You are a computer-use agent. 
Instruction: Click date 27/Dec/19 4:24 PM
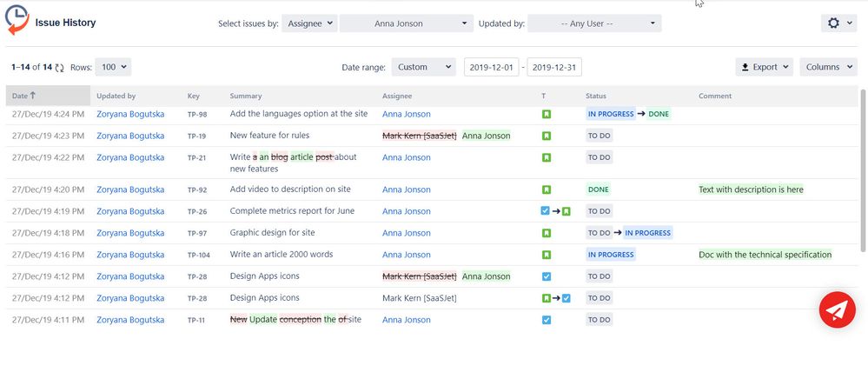point(48,114)
